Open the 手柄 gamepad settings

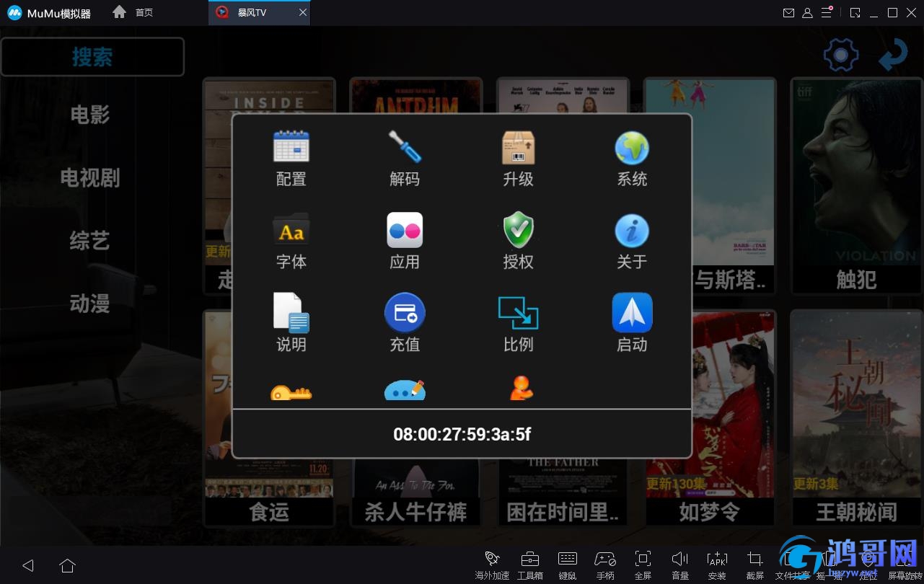click(x=605, y=565)
